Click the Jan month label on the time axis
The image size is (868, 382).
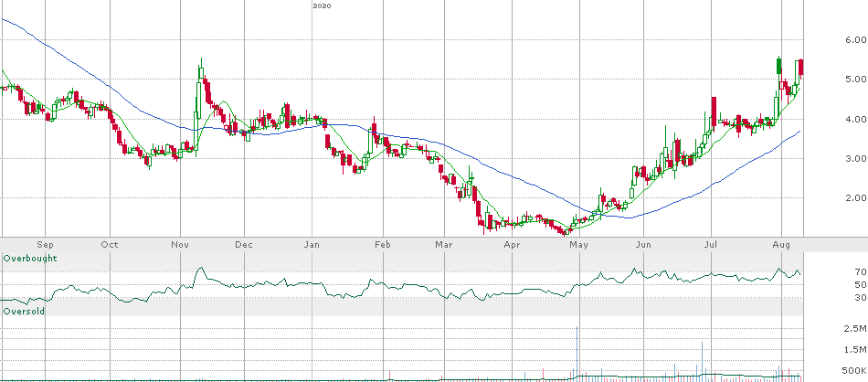tap(312, 244)
